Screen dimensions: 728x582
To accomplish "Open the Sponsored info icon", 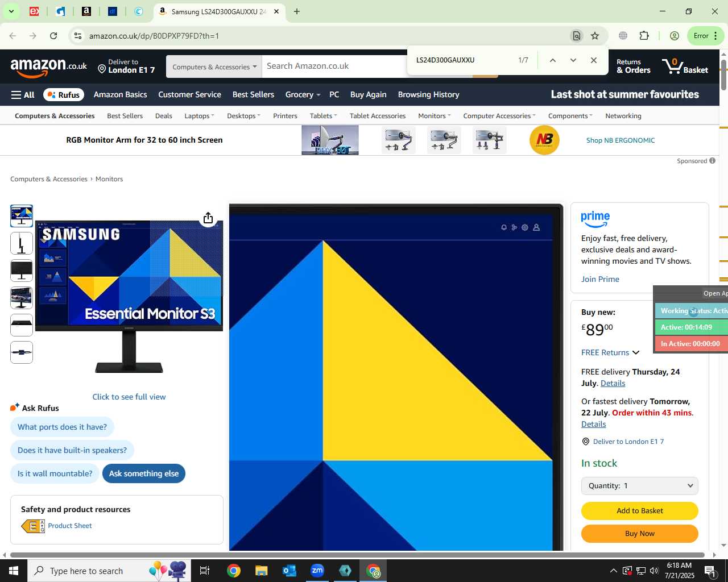I will (712, 161).
